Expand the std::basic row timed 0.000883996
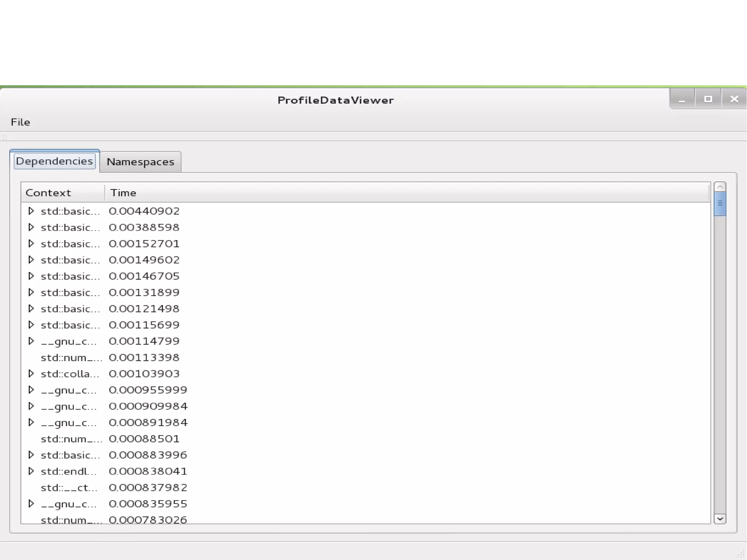The width and height of the screenshot is (747, 560). pos(31,455)
